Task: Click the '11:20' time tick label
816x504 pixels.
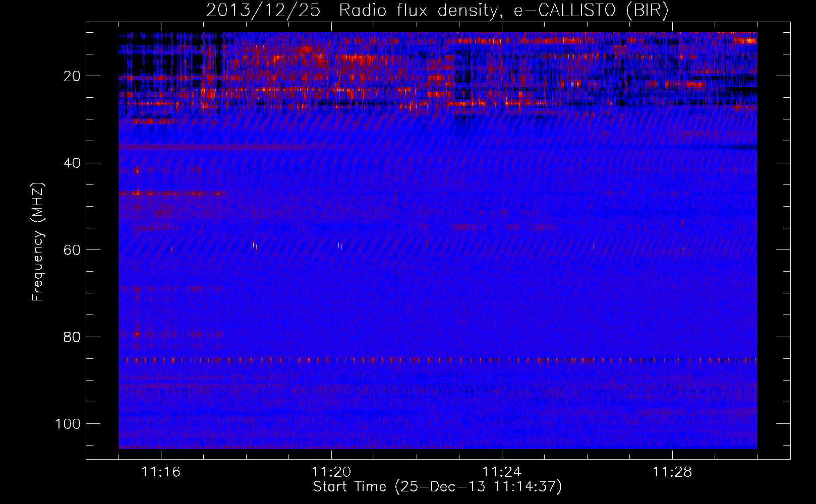Action: click(331, 472)
